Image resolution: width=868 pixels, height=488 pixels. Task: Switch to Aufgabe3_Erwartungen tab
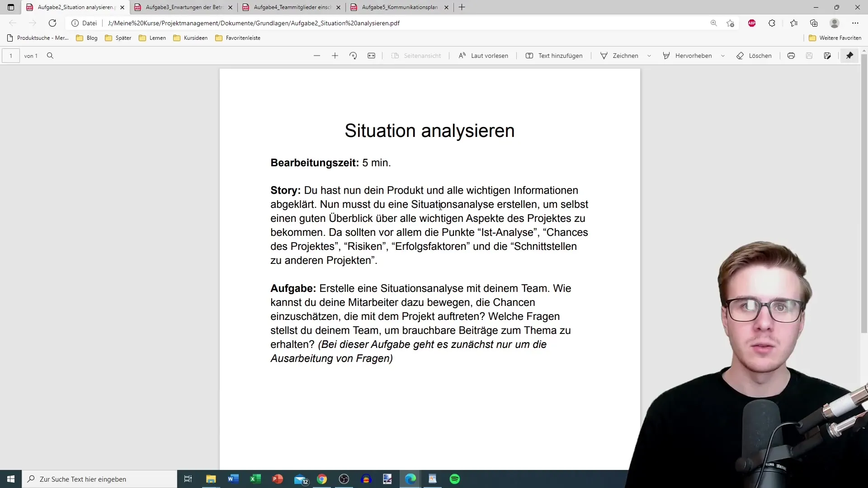click(x=184, y=7)
